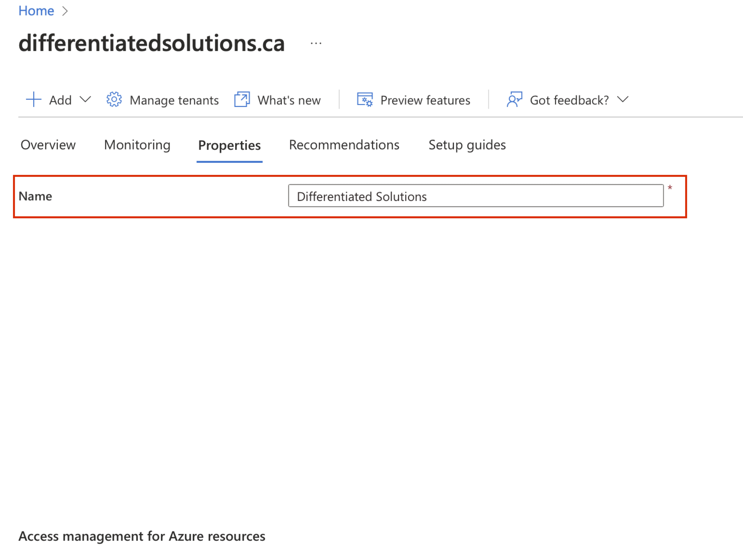Open the ellipsis more options menu
Viewport: 743px width, 560px height.
pos(316,43)
